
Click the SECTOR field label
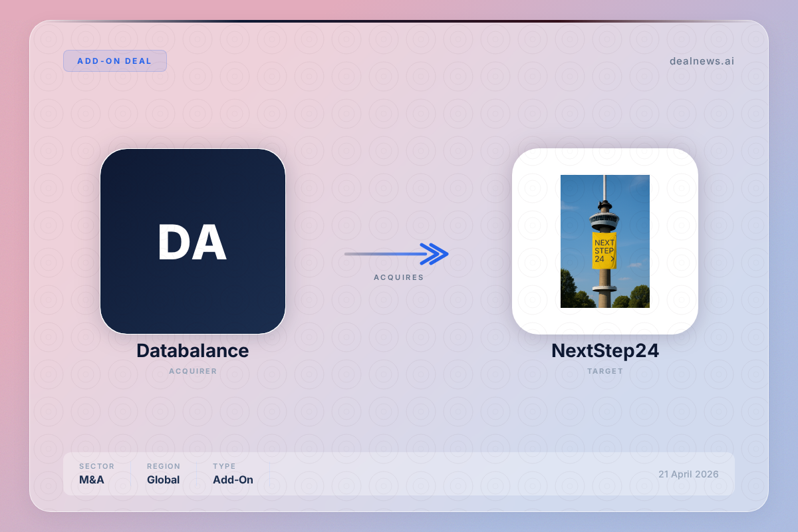click(x=96, y=466)
